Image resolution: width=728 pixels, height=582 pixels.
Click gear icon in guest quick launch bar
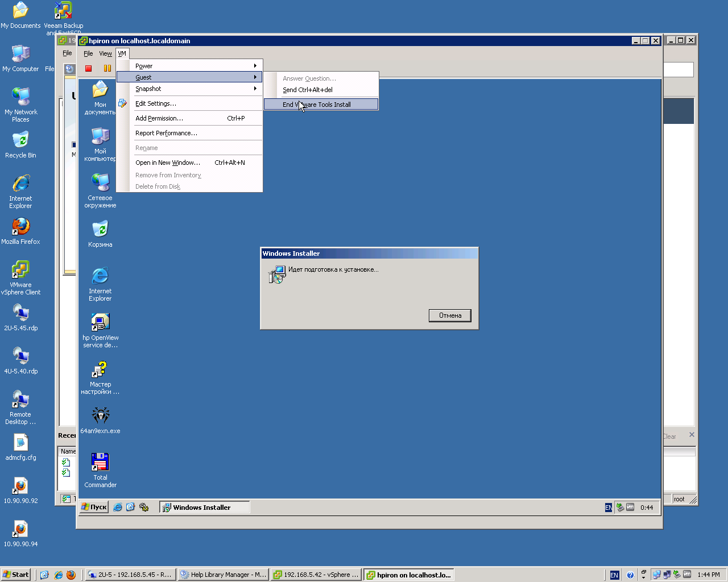(144, 507)
